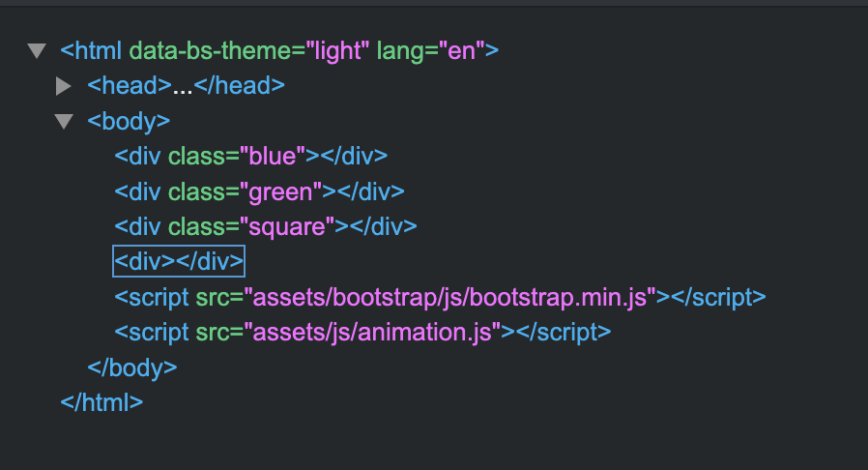
Task: Select the closing html tag
Action: click(101, 402)
